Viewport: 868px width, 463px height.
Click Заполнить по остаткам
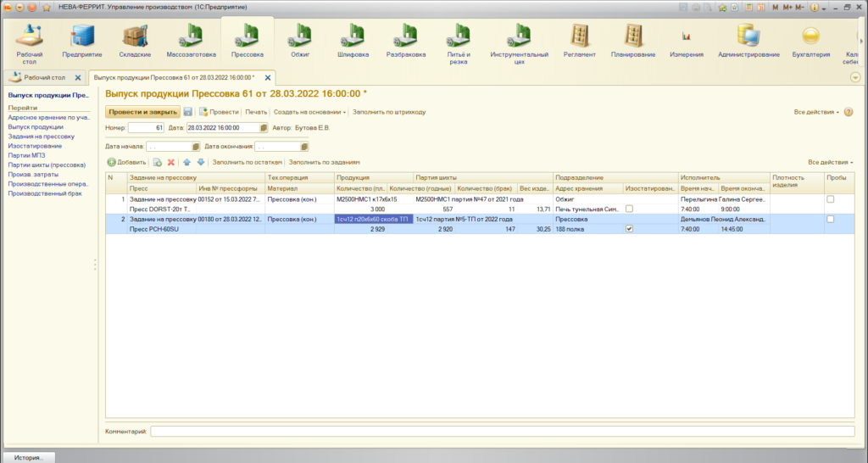click(248, 162)
